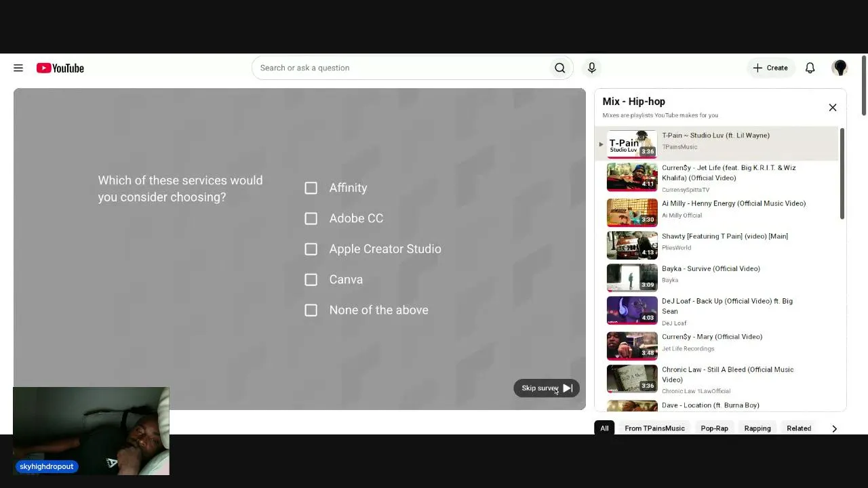Open the notifications bell
The width and height of the screenshot is (868, 488).
tap(810, 68)
